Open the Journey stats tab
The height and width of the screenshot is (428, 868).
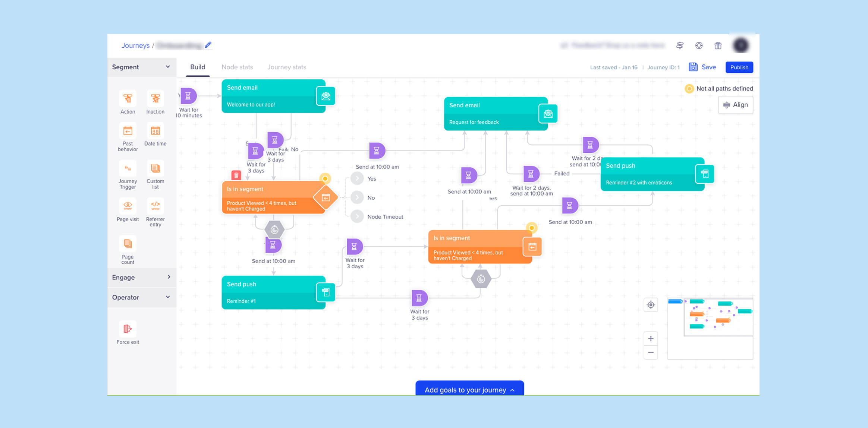pyautogui.click(x=286, y=67)
